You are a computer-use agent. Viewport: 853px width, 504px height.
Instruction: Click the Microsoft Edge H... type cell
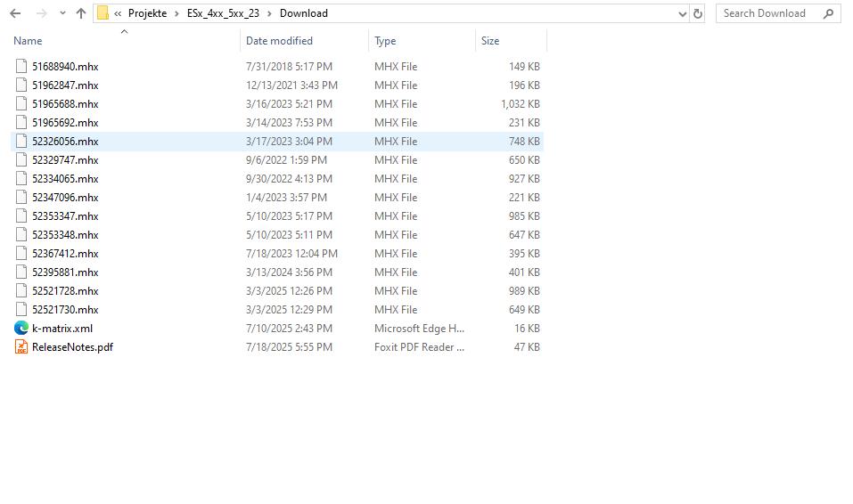[x=419, y=329]
